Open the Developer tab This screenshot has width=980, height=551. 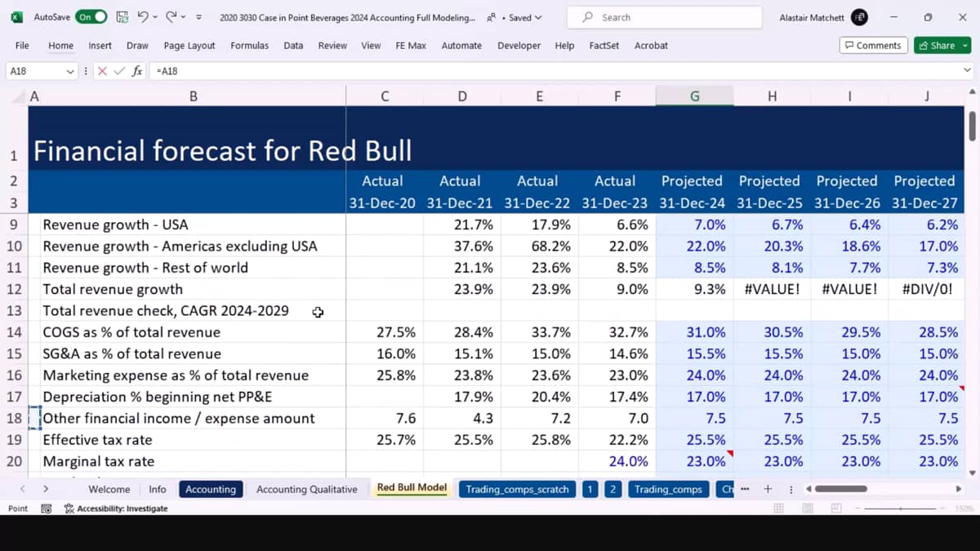click(x=519, y=46)
